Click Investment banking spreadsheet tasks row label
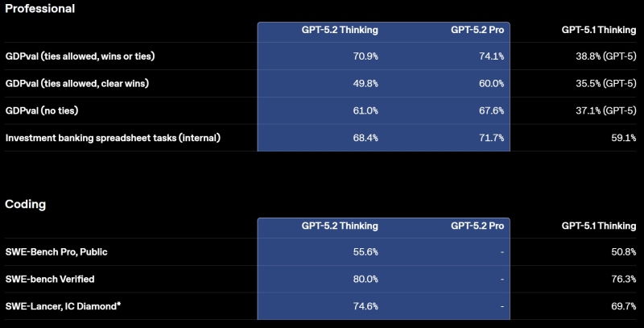The width and height of the screenshot is (644, 328). (113, 138)
